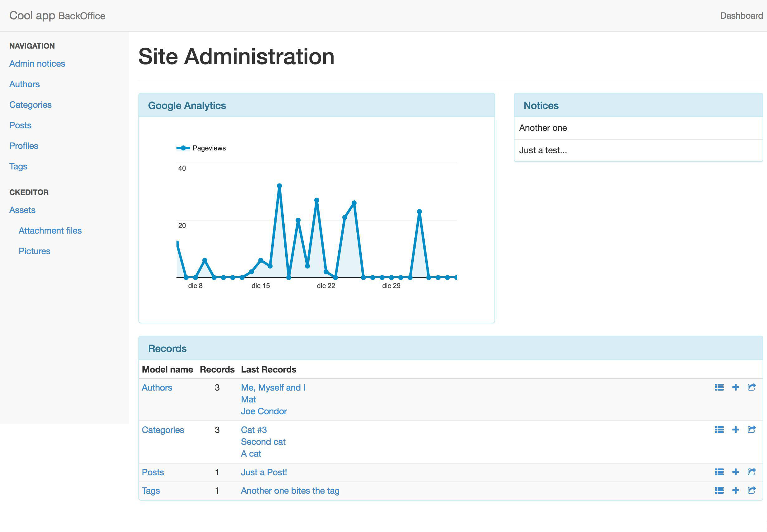Go to Profiles in sidebar

coord(24,146)
